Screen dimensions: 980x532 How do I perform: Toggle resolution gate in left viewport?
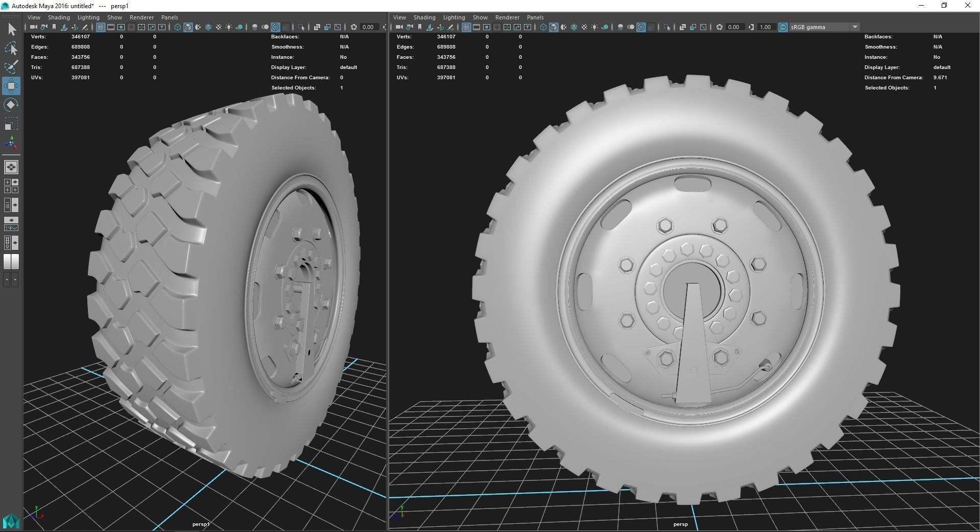tap(121, 27)
